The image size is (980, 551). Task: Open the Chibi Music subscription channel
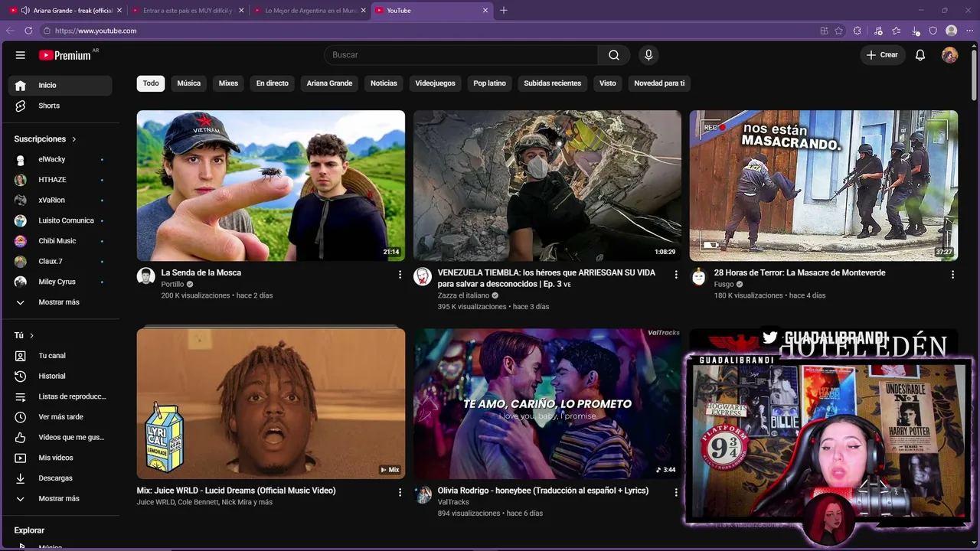pos(60,241)
